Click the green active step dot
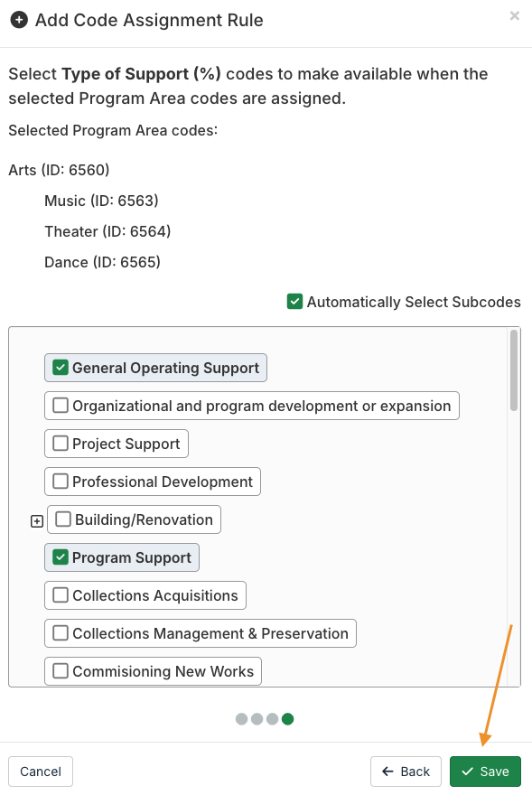 pyautogui.click(x=287, y=719)
